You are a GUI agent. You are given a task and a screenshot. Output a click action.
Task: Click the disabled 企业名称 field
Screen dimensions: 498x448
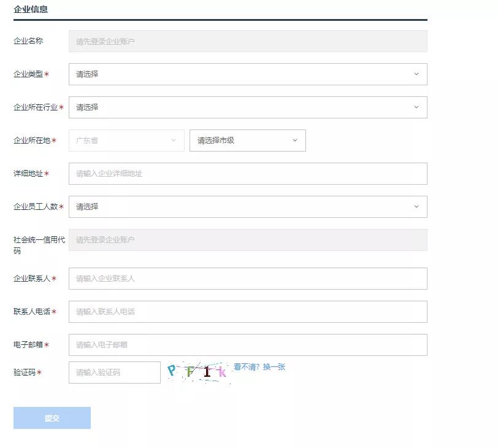pyautogui.click(x=248, y=41)
